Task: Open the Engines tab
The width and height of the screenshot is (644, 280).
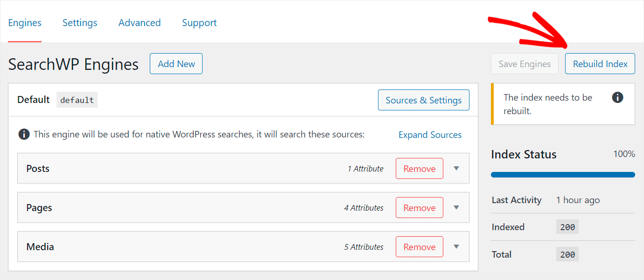Action: (x=25, y=23)
